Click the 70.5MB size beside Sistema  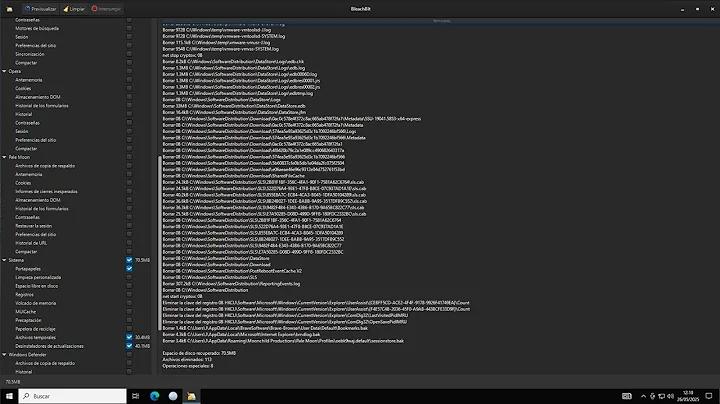tap(142, 260)
